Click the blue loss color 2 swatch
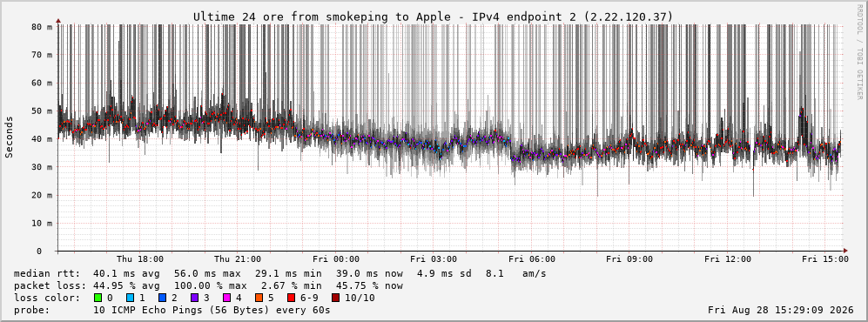The height and width of the screenshot is (322, 868). pyautogui.click(x=162, y=298)
